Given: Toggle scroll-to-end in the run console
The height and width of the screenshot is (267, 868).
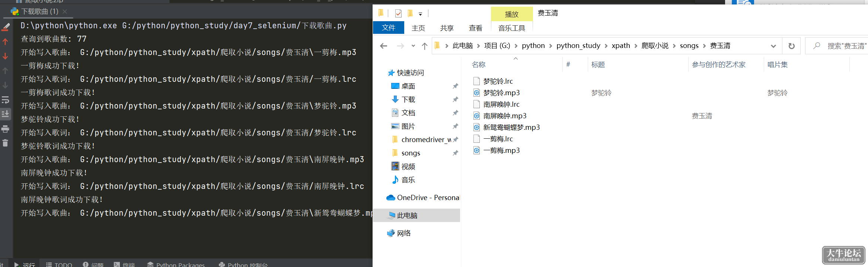Looking at the screenshot, I should pos(5,114).
